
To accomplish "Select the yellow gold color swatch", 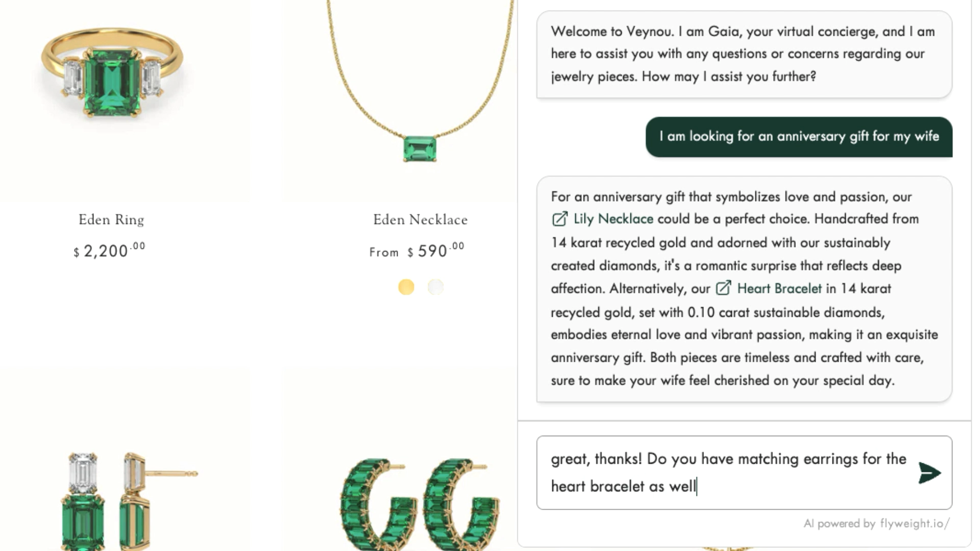I will [x=406, y=287].
